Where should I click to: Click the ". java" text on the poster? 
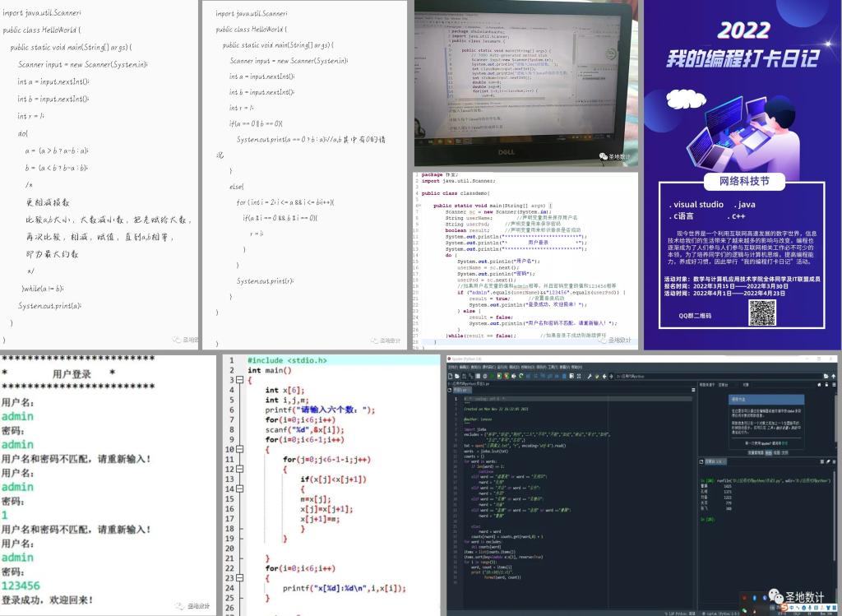coord(744,205)
